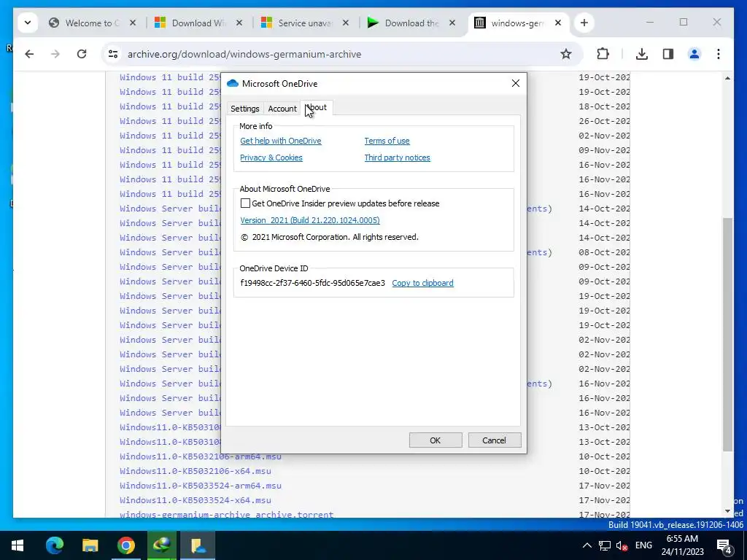
Task: Open tab search dropdown arrow
Action: pos(28,23)
